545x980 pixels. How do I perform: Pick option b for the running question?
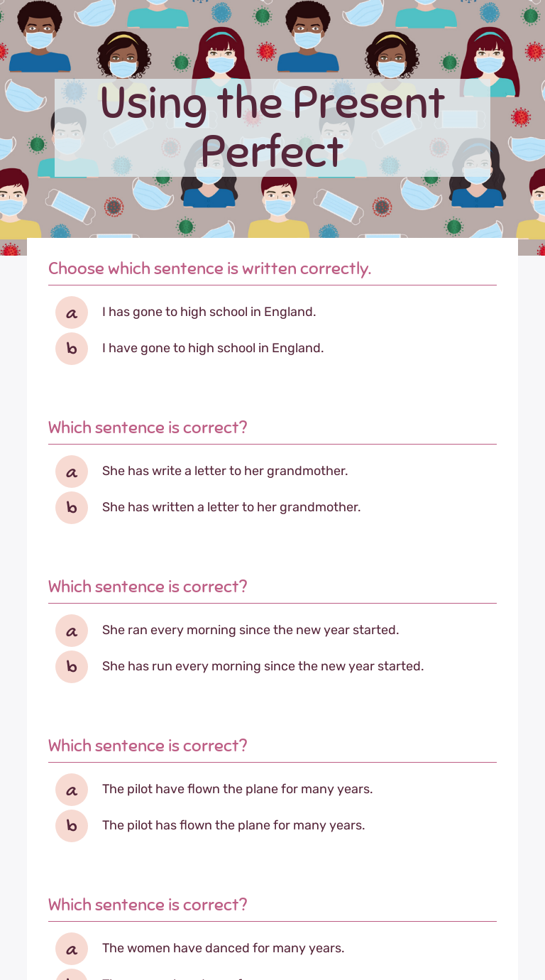(72, 667)
